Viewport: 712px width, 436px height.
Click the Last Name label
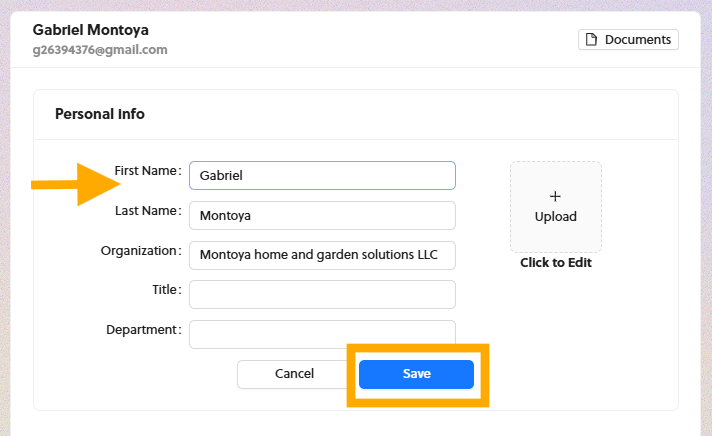[147, 211]
